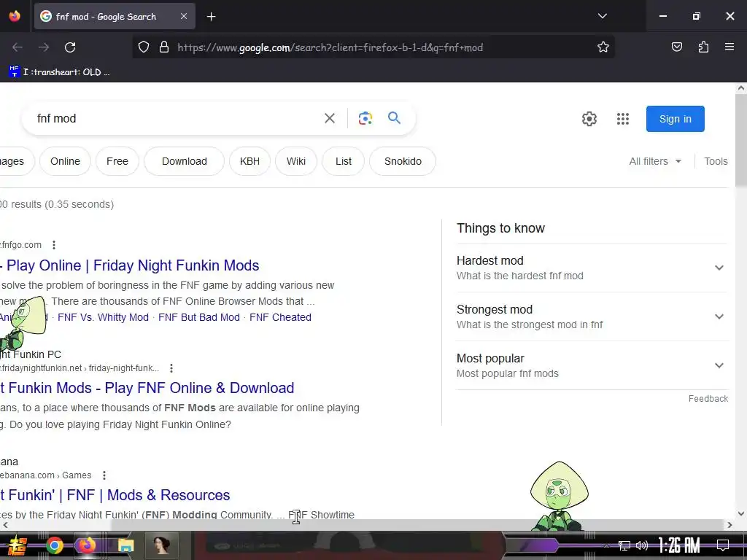Close the 'fnf mod - Google Search' tab
Viewport: 747px width, 560px height.
pos(184,16)
